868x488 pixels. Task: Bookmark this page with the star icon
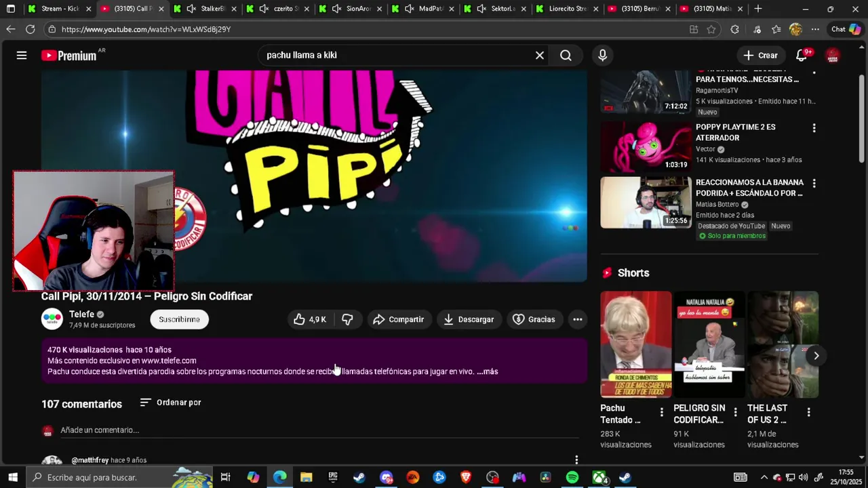click(x=711, y=29)
